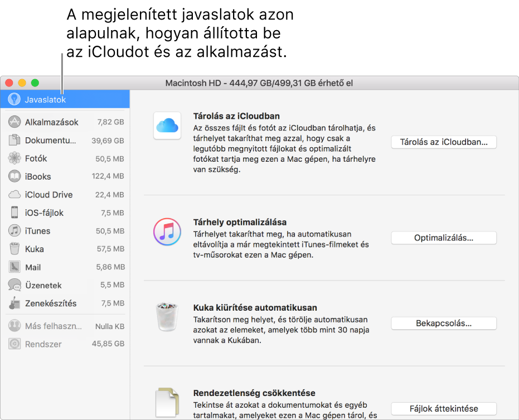Viewport: 519px width, 420px height.
Task: Click the Más felhasználók people icon
Action: [x=14, y=326]
